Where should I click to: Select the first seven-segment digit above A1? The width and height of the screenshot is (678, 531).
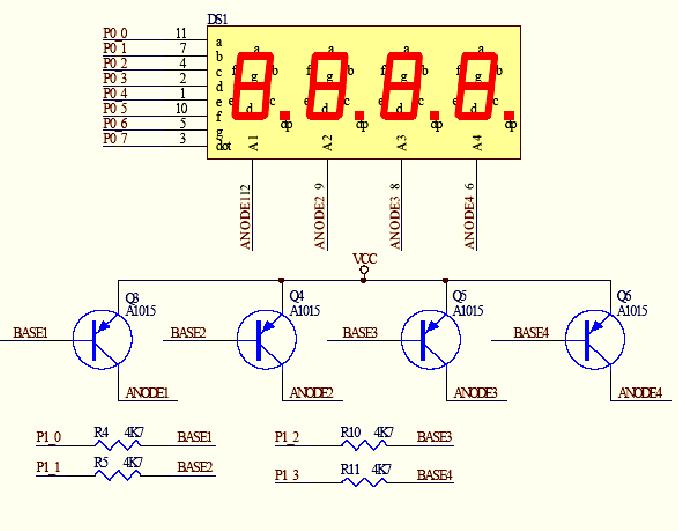coord(253,86)
